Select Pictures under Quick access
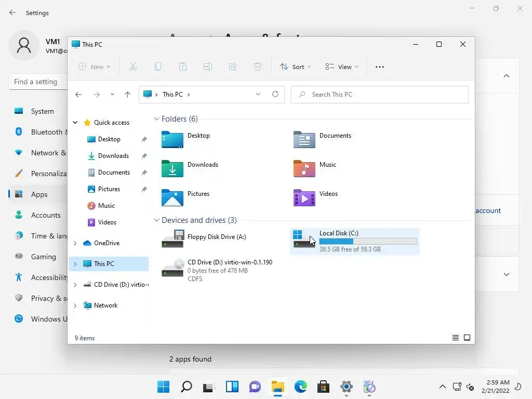Screen dimensions: 532x399 coord(109,189)
